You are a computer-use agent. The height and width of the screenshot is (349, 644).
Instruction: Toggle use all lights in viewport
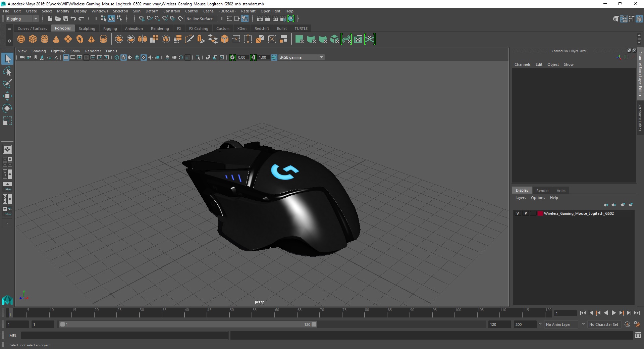(150, 57)
